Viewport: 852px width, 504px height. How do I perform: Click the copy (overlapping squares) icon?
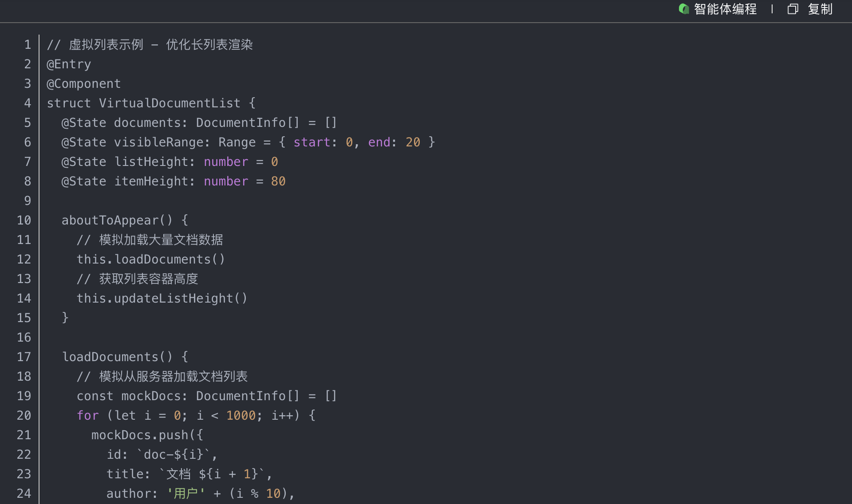[793, 9]
